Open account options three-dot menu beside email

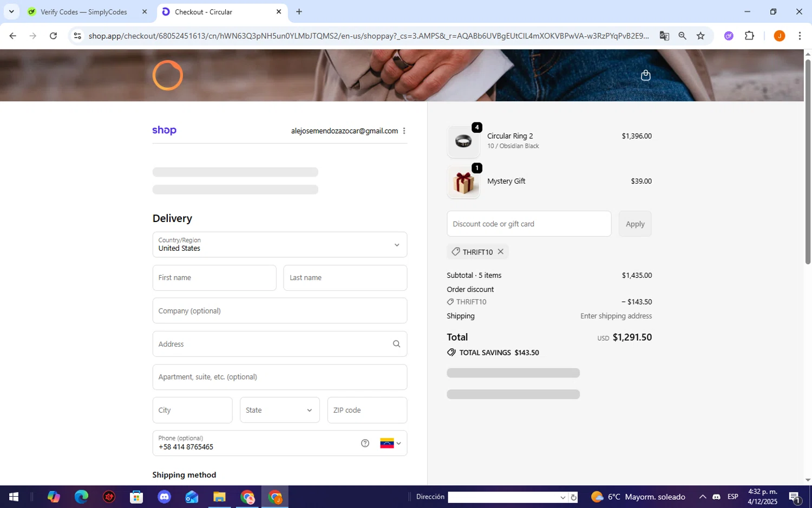[x=404, y=131]
